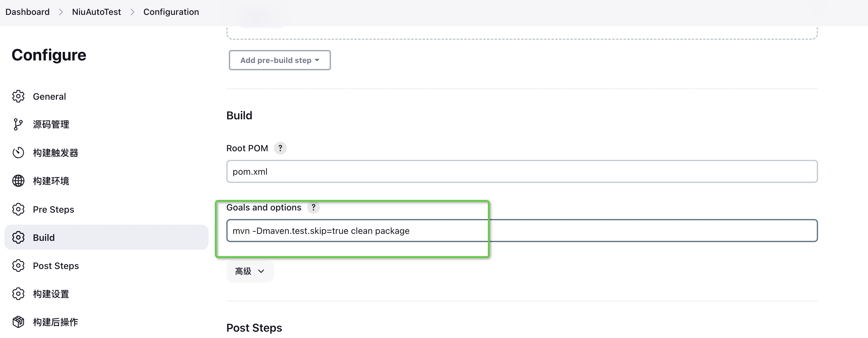Click the globe icon for 构建环境
Image resolution: width=868 pixels, height=338 pixels.
pos(18,181)
